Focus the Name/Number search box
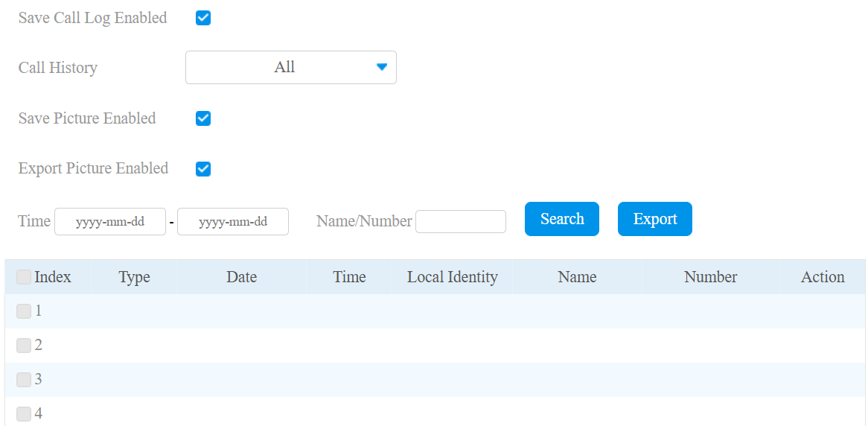The height and width of the screenshot is (426, 868). (461, 222)
